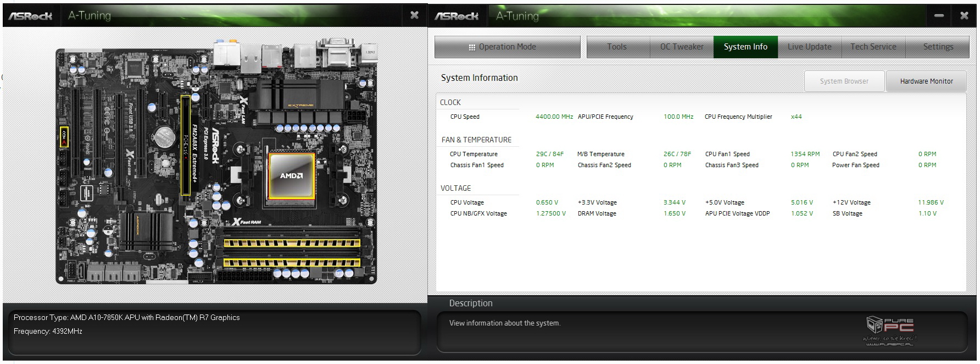Click the Chassis Fan1 Speed label

477,165
